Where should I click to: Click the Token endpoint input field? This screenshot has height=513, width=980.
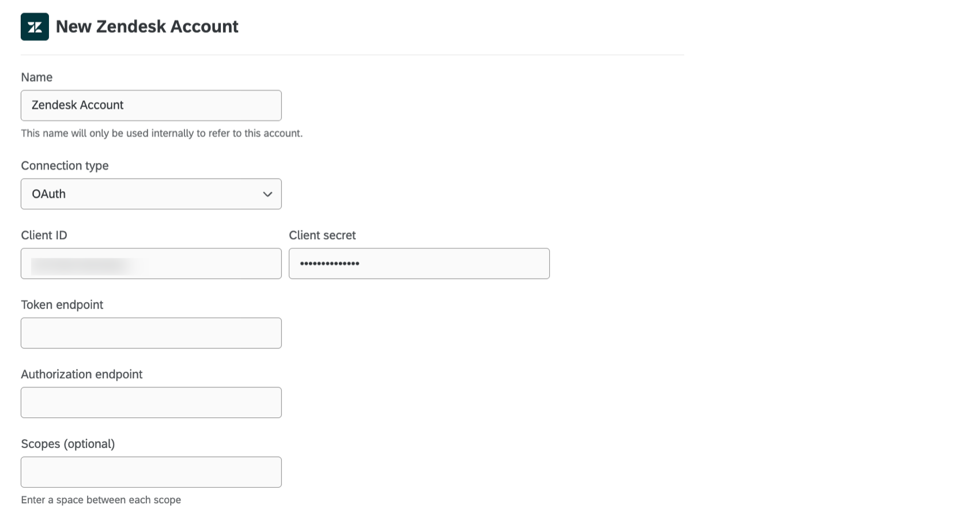coord(151,333)
